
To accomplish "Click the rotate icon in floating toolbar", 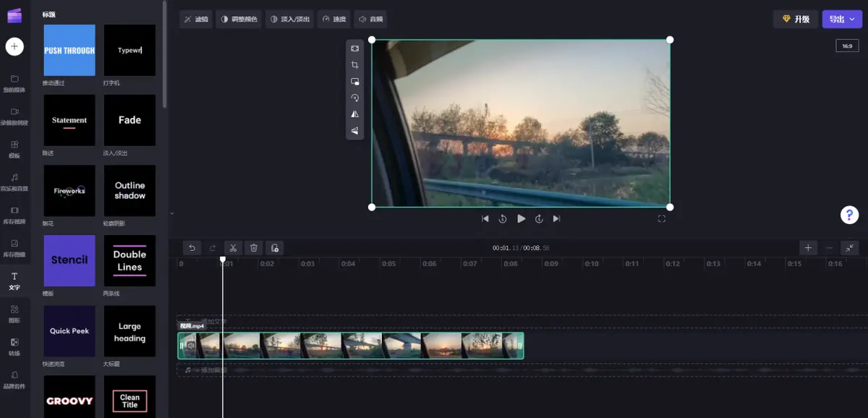I will tap(354, 98).
